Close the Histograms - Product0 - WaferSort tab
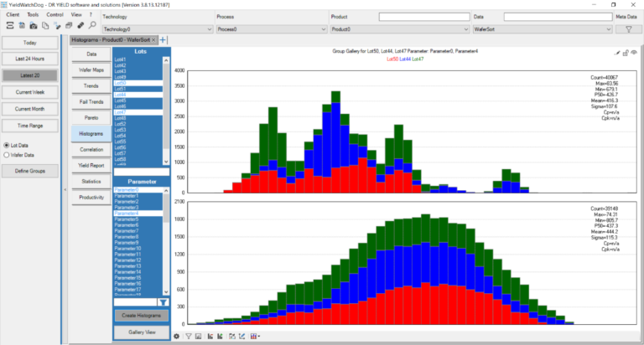644x345 pixels. point(153,40)
